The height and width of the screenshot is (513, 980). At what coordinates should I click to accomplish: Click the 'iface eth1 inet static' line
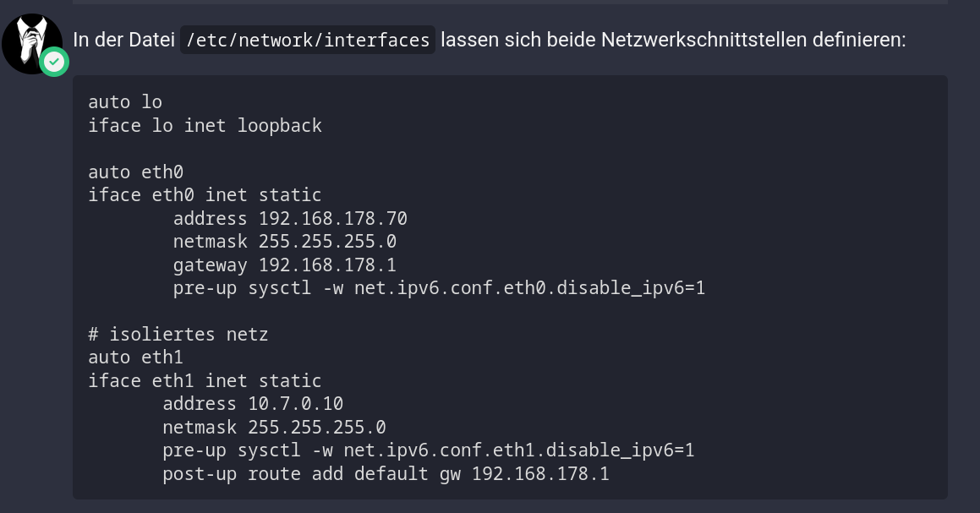[205, 380]
